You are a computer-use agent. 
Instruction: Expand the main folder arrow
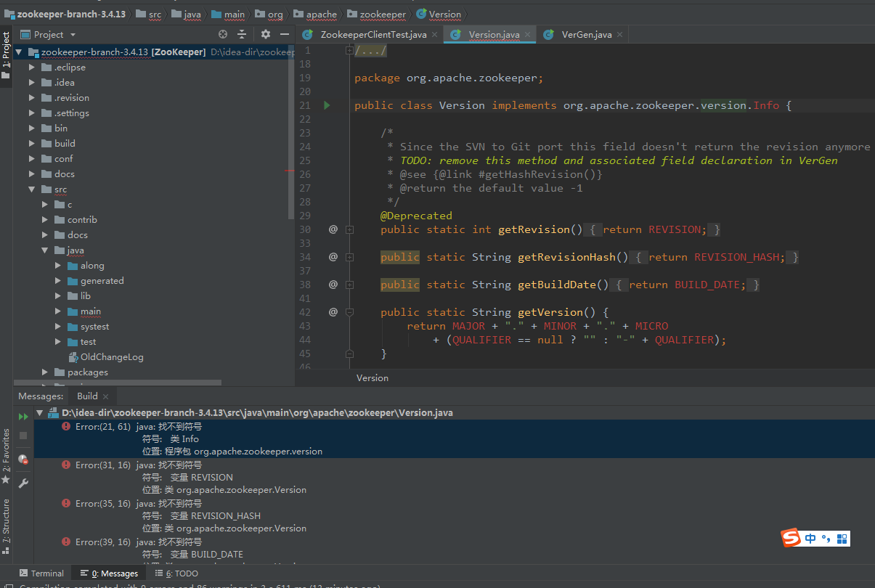tap(59, 311)
